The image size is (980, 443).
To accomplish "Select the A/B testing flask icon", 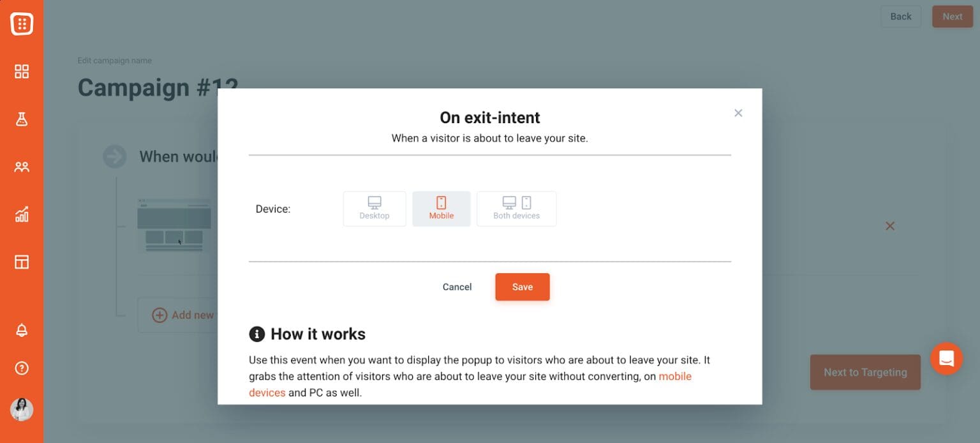I will 22,119.
